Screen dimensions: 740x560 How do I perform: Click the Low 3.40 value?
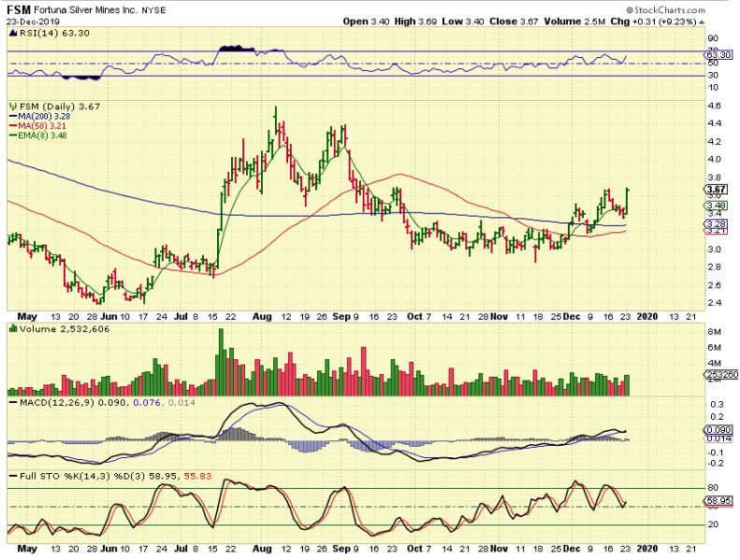tap(463, 22)
